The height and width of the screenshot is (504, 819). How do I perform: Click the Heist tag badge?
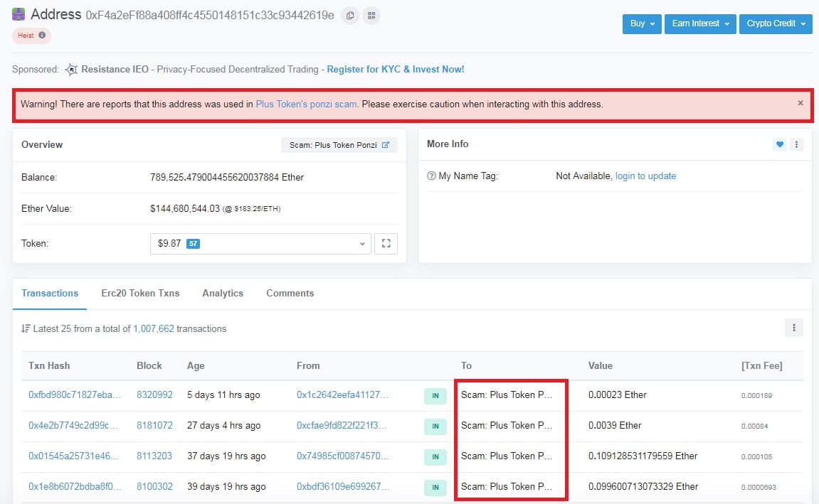click(x=31, y=35)
